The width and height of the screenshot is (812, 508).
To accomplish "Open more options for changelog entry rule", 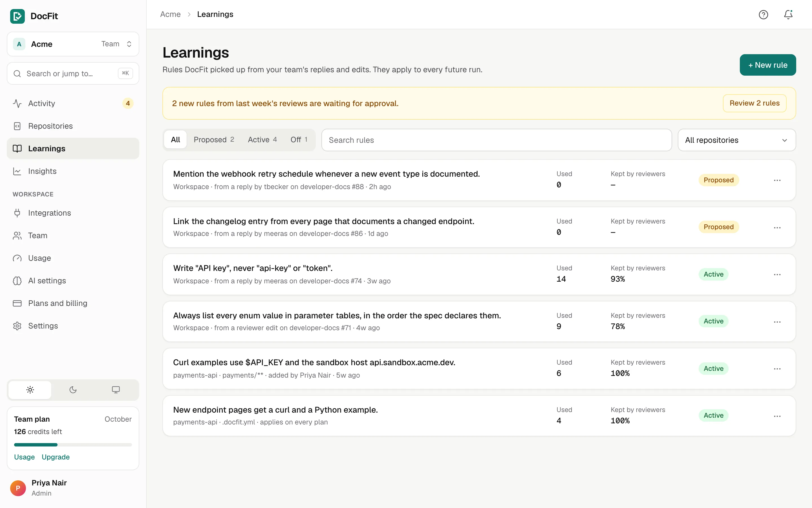I will click(x=777, y=227).
